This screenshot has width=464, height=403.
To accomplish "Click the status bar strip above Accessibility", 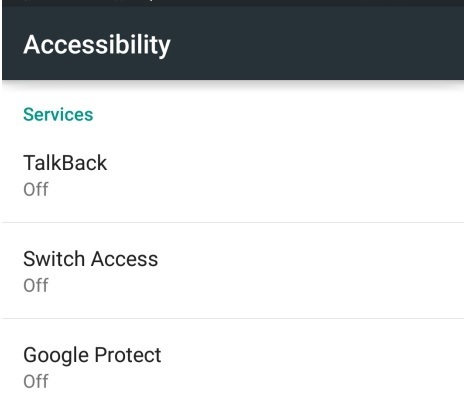I will pos(233,3).
